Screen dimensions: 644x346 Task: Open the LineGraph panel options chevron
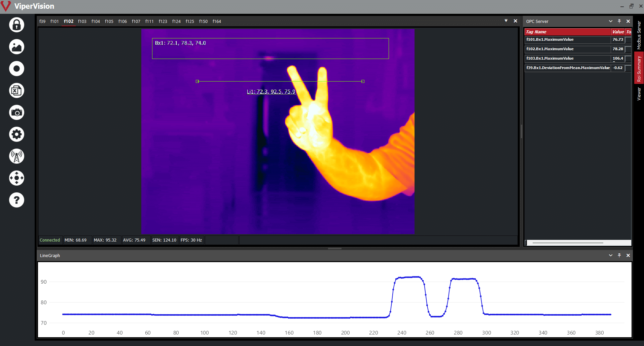[611, 255]
